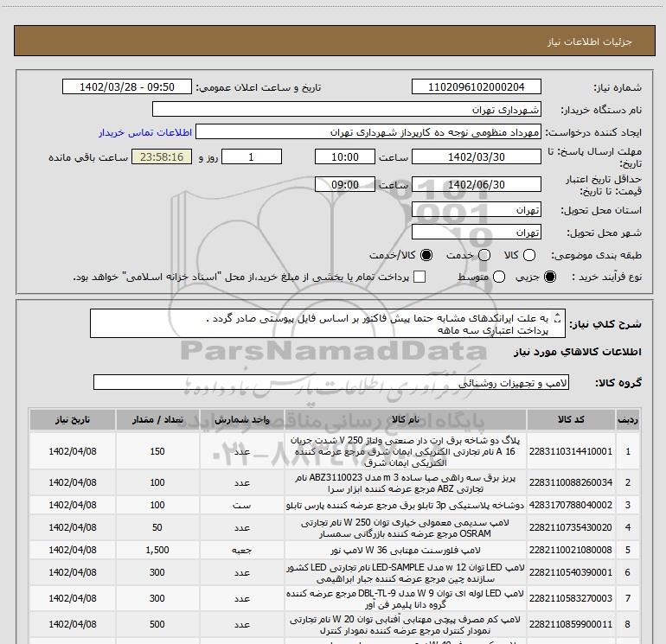Click the ABZ3110023 power strip item name
This screenshot has width=666, height=644.
pos(405,483)
